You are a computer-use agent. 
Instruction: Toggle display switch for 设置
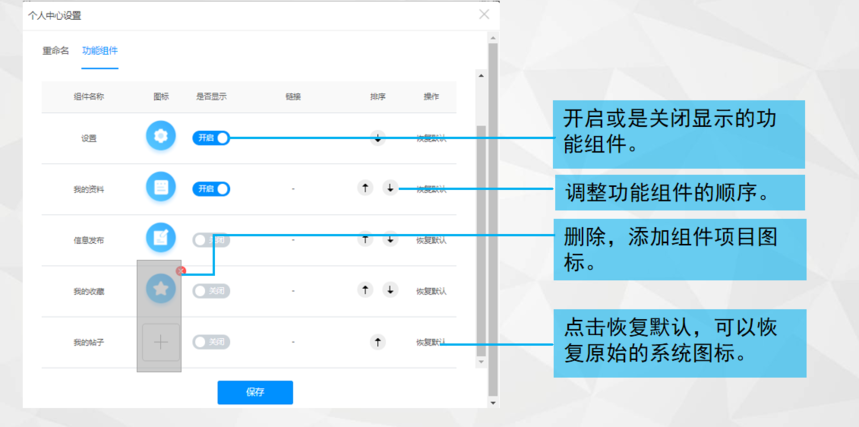[211, 138]
